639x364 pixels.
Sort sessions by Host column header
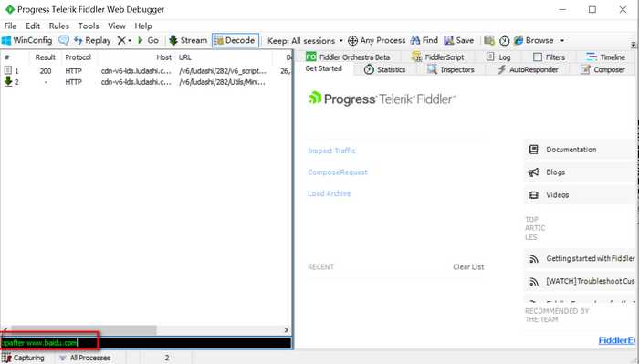136,57
